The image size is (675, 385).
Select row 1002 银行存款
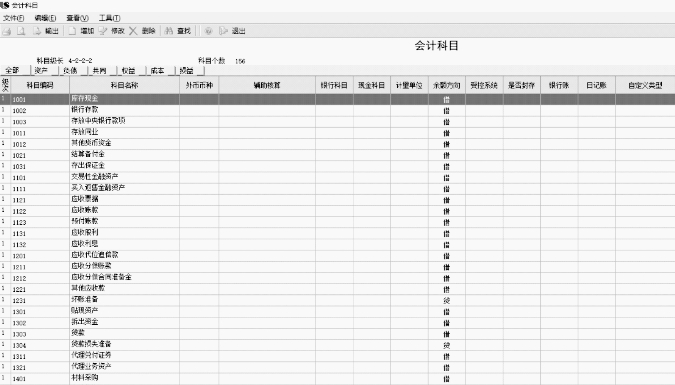pyautogui.click(x=338, y=111)
